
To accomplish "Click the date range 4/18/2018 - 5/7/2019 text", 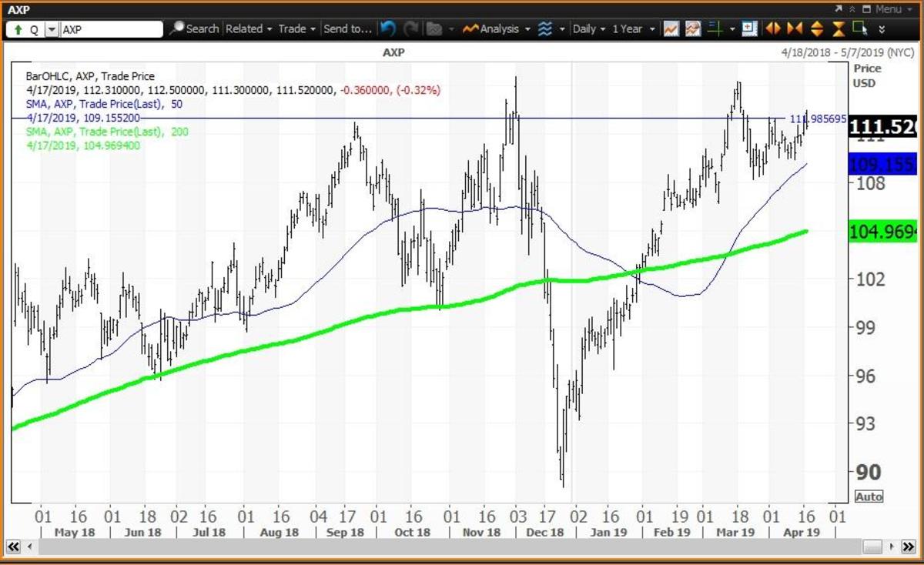I will (x=847, y=52).
